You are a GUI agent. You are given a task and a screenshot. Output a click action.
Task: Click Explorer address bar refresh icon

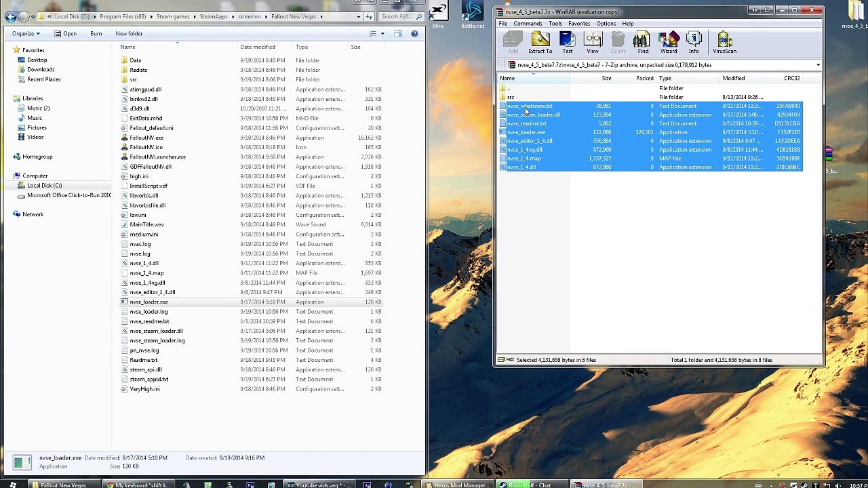click(369, 16)
